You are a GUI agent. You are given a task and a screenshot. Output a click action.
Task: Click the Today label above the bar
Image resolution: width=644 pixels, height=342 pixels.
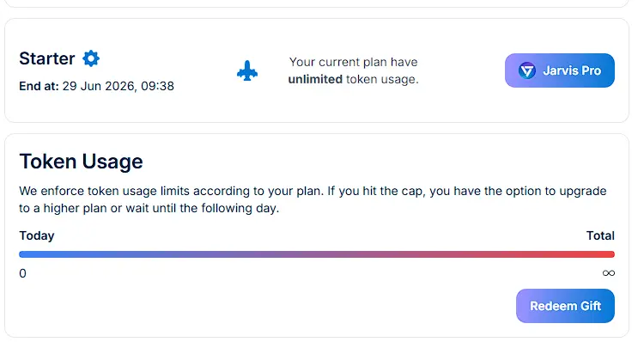37,235
